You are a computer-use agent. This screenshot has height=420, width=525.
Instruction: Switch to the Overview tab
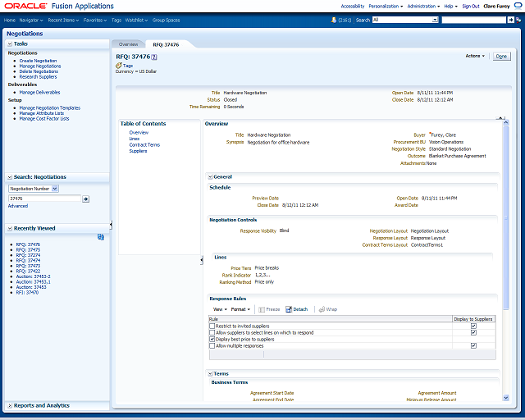click(128, 44)
